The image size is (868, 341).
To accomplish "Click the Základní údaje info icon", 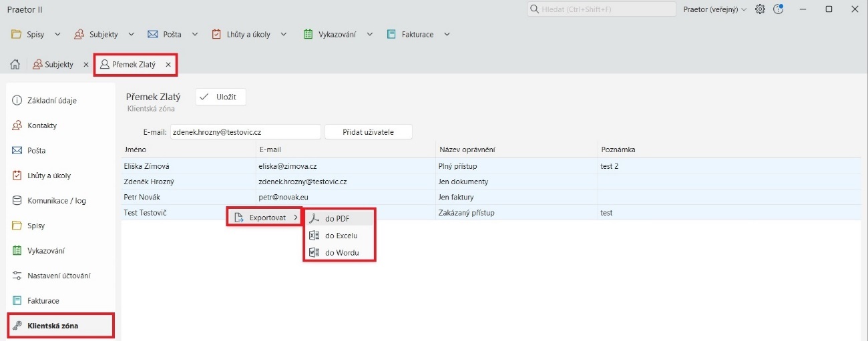I will pyautogui.click(x=17, y=101).
